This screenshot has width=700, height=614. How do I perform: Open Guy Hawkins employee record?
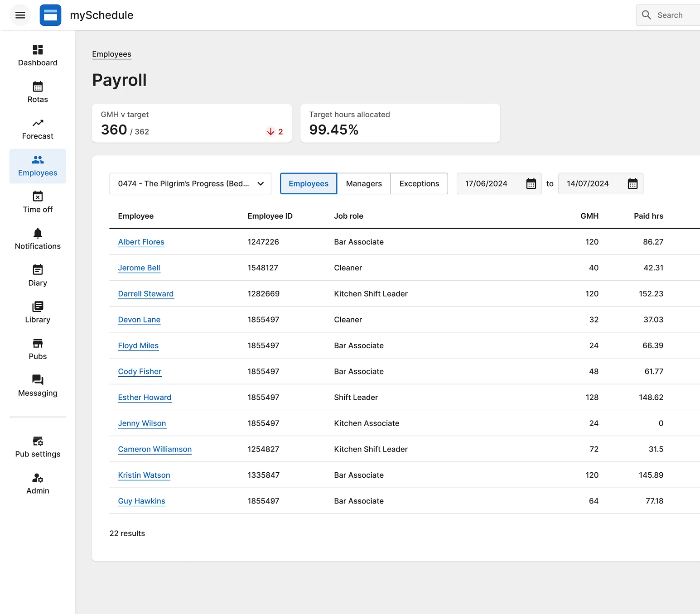(x=141, y=501)
